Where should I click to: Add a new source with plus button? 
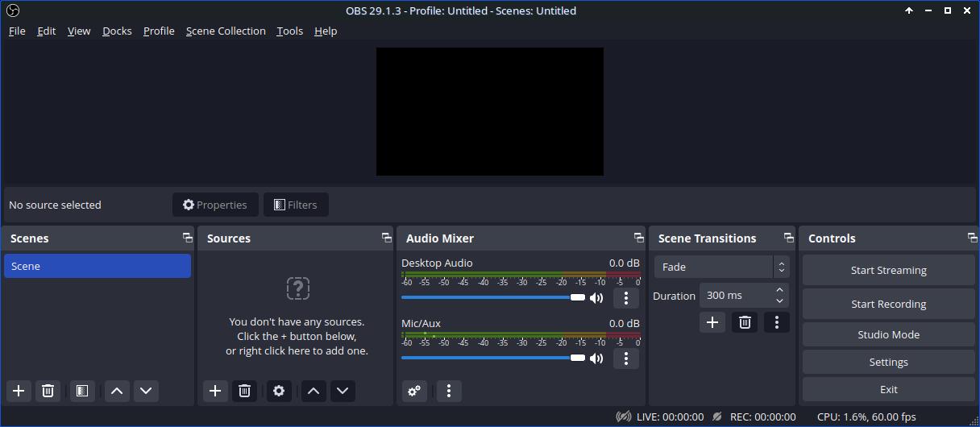coord(215,391)
